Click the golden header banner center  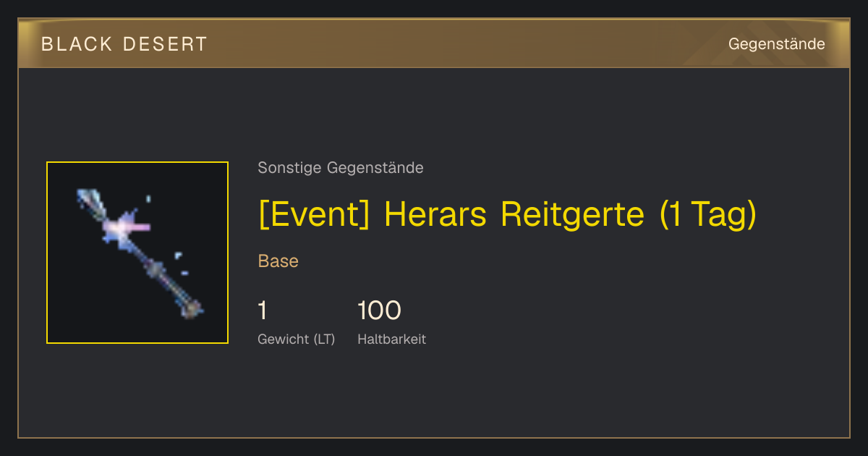click(x=434, y=43)
